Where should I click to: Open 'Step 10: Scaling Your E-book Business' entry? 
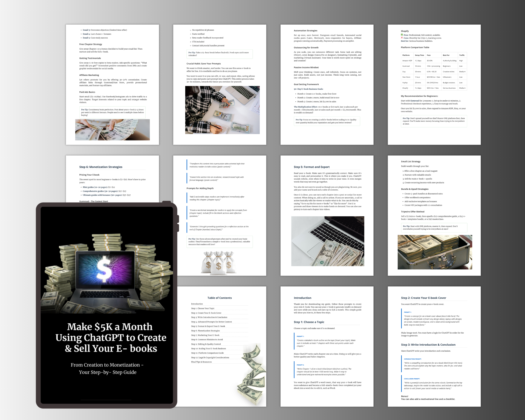(x=209, y=348)
